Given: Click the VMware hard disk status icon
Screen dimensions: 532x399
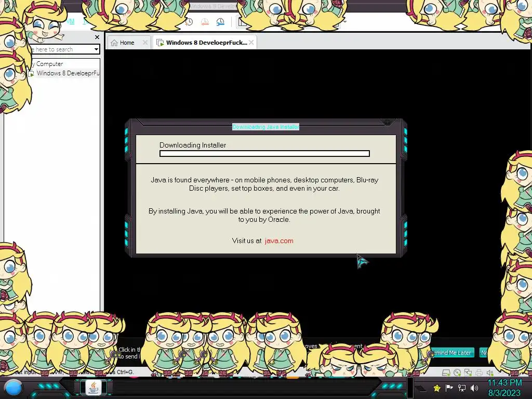Looking at the screenshot, I should [446, 373].
